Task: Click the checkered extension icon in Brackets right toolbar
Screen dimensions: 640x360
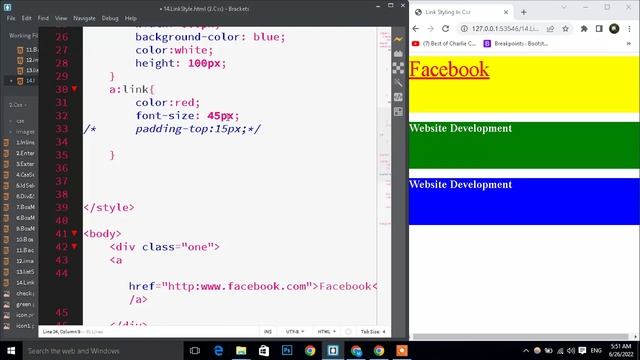Action: [398, 68]
